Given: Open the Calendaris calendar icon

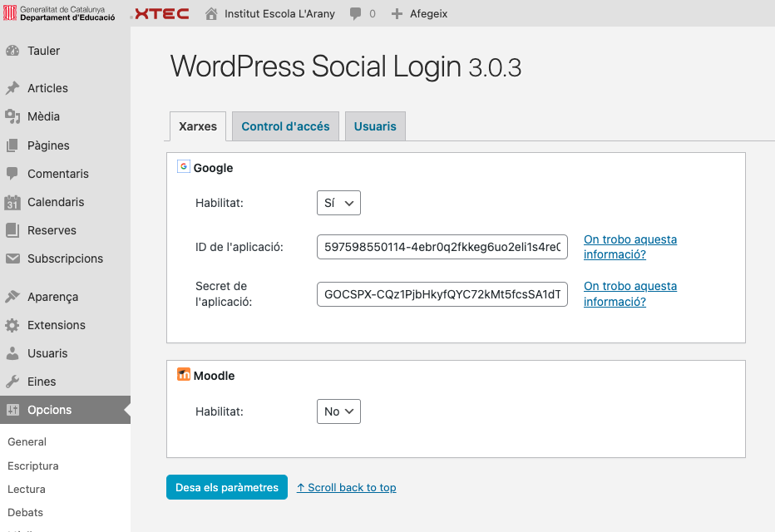Looking at the screenshot, I should (12, 202).
